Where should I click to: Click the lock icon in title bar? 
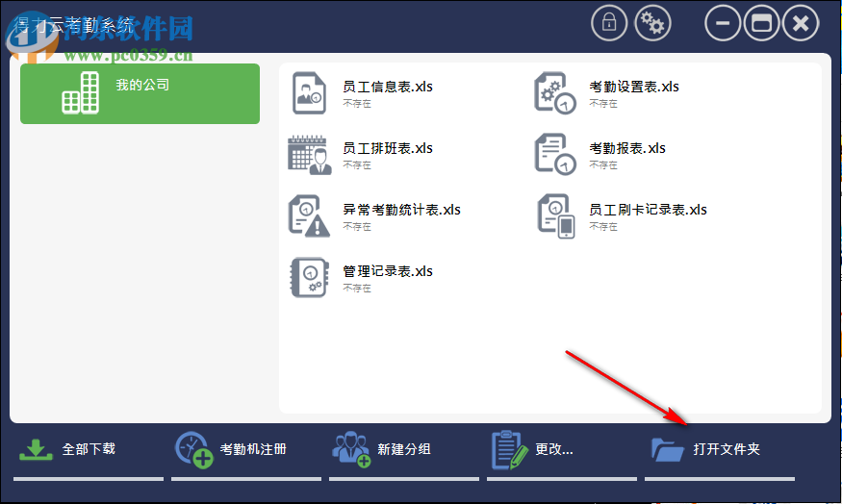(609, 23)
